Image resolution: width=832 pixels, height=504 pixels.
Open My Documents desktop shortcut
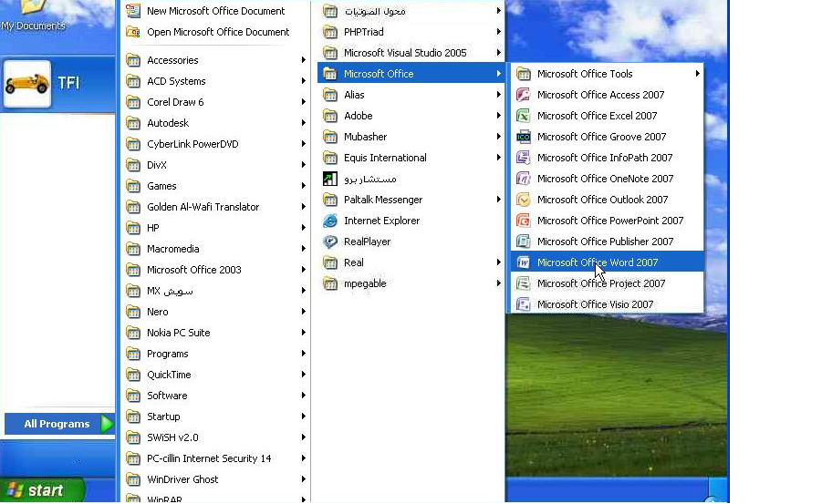pyautogui.click(x=33, y=15)
